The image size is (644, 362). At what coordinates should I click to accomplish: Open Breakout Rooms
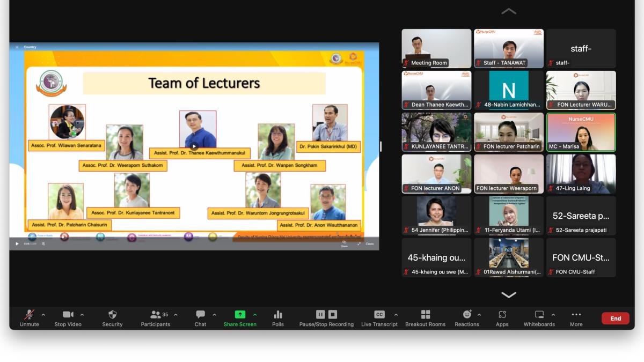[426, 317]
